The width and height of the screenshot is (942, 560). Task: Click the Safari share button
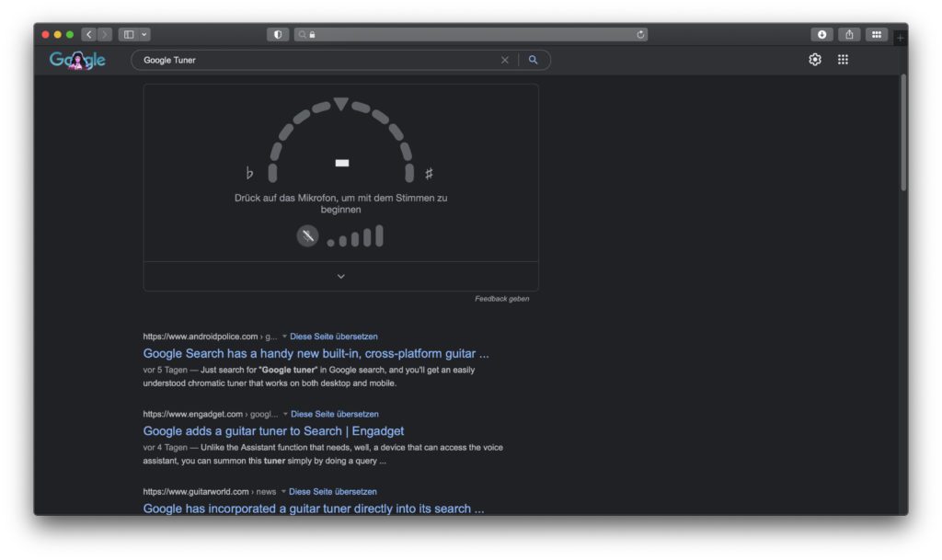click(x=849, y=35)
